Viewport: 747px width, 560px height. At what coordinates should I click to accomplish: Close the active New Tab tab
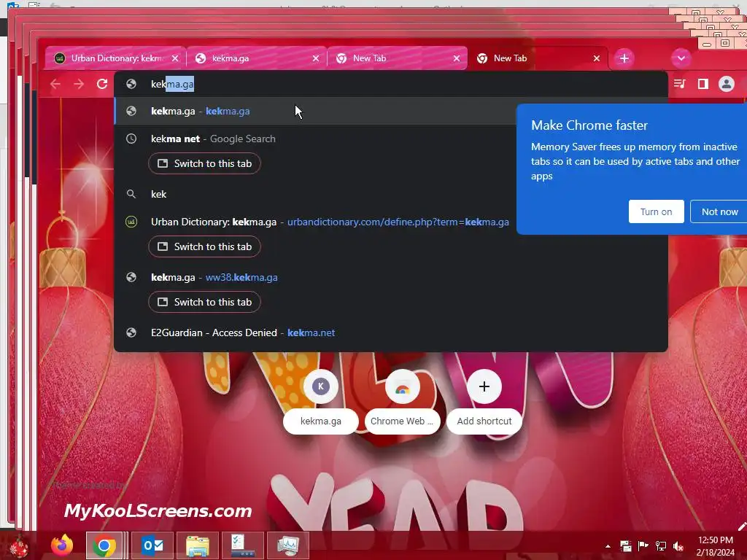[x=597, y=58]
